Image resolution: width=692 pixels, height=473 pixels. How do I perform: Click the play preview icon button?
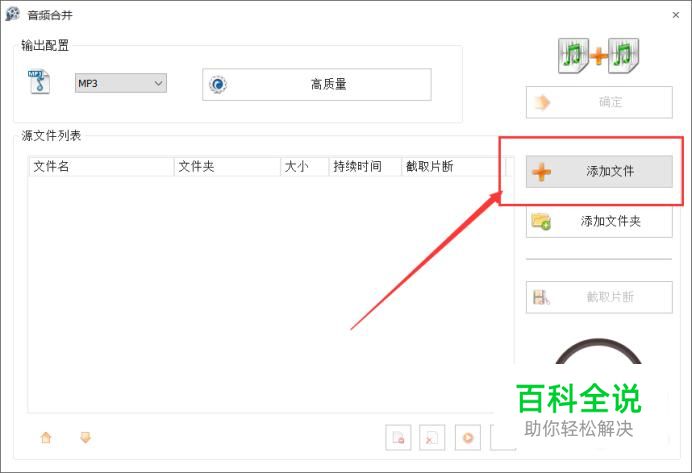tap(468, 438)
